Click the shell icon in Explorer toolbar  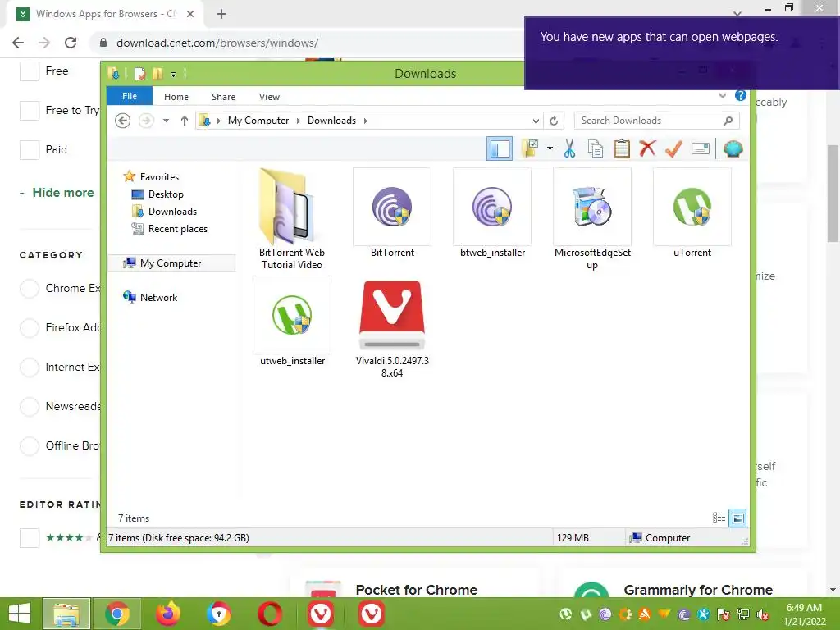pyautogui.click(x=733, y=148)
